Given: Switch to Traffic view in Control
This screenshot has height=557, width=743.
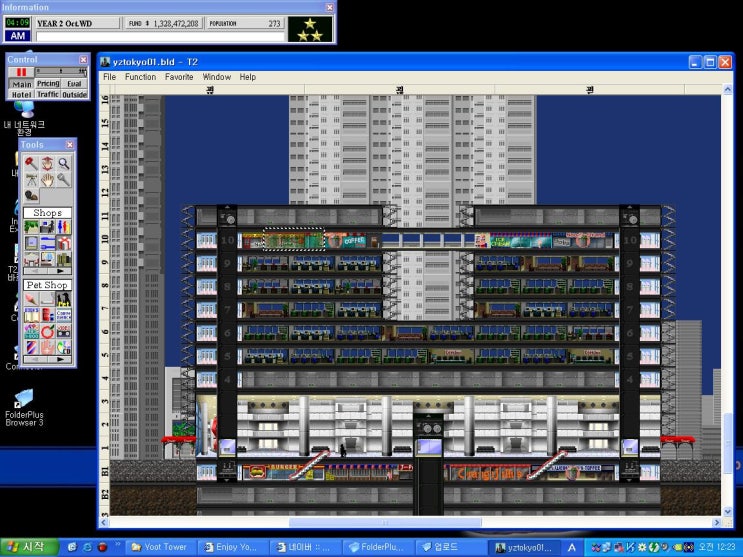Looking at the screenshot, I should 48,94.
